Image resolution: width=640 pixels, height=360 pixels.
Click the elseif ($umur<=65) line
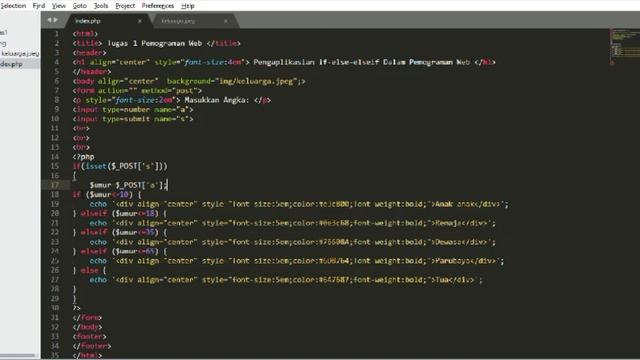pyautogui.click(x=120, y=251)
